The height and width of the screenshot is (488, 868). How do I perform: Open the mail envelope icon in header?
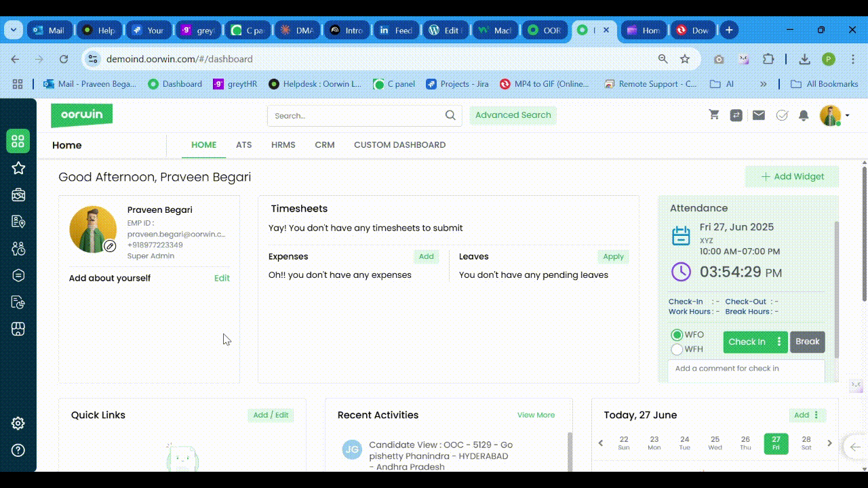pos(759,115)
